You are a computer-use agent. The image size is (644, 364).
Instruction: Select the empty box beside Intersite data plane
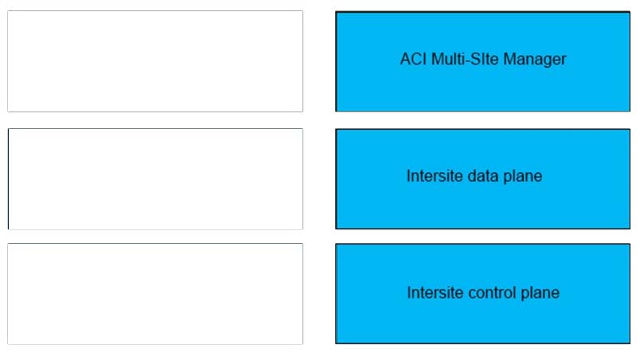coord(155,178)
